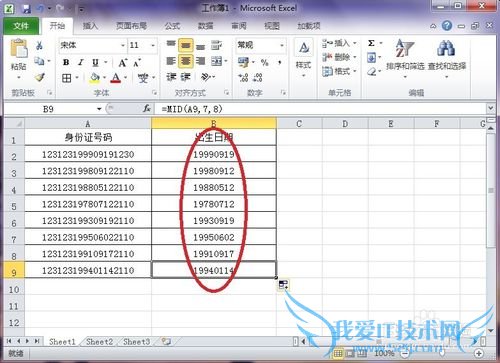Open the 样式 styles gallery
This screenshot has width=500, height=363.
pyautogui.click(x=304, y=58)
